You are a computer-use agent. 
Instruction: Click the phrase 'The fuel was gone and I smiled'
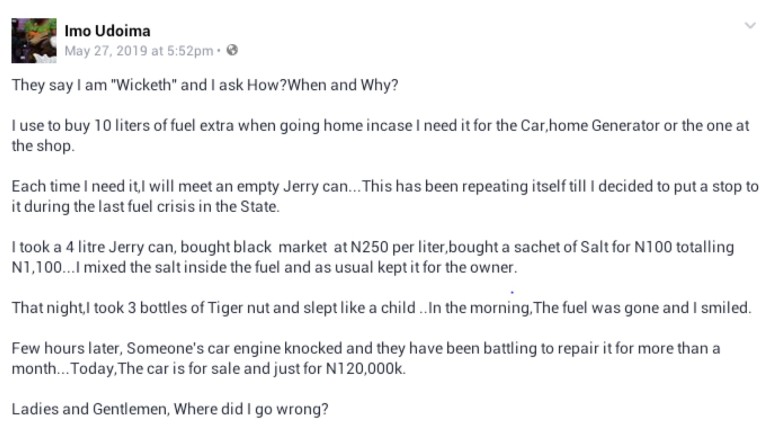coord(641,308)
